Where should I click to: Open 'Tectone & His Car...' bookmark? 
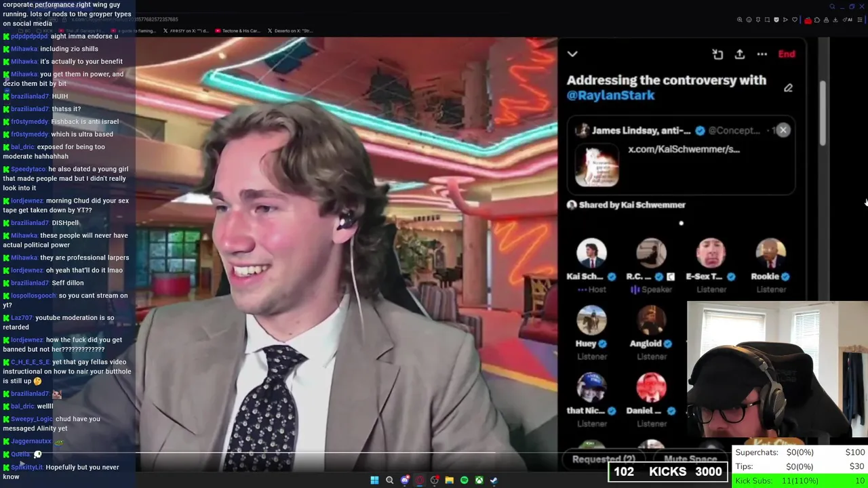click(x=237, y=30)
